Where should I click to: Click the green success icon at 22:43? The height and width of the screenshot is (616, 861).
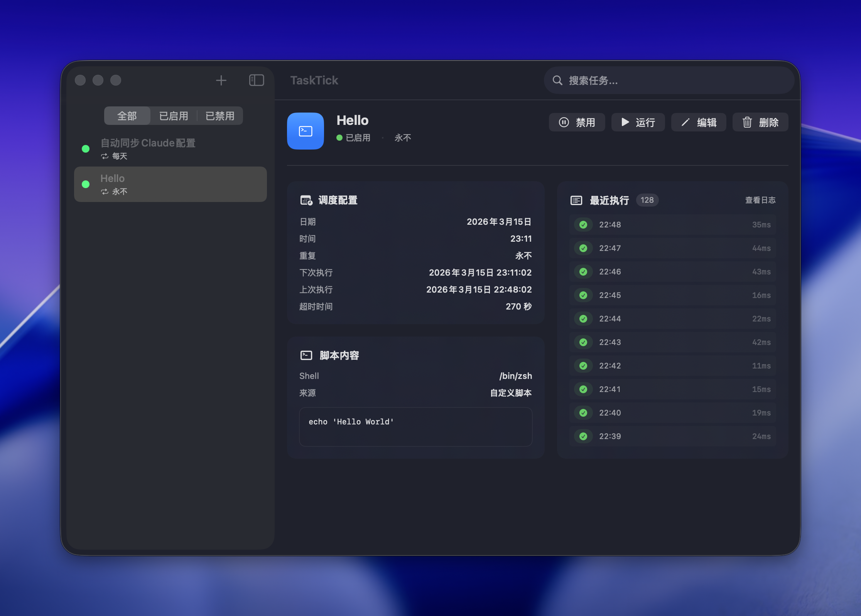pos(583,342)
